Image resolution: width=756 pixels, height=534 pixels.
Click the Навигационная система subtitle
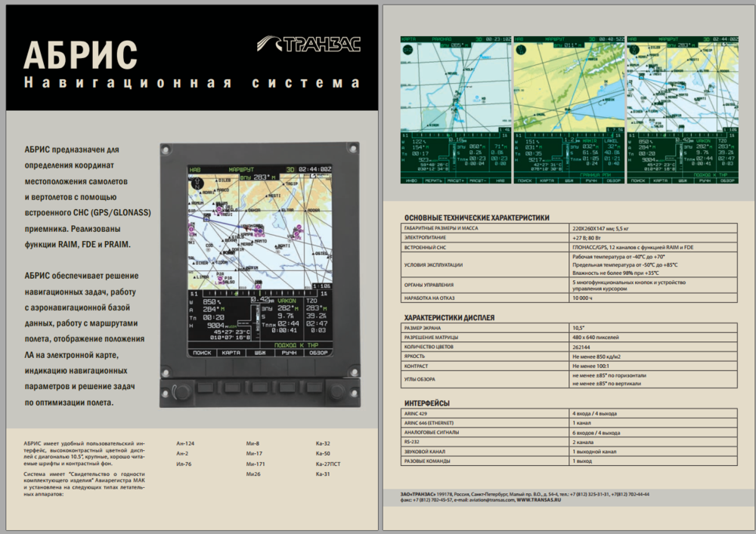coord(192,83)
